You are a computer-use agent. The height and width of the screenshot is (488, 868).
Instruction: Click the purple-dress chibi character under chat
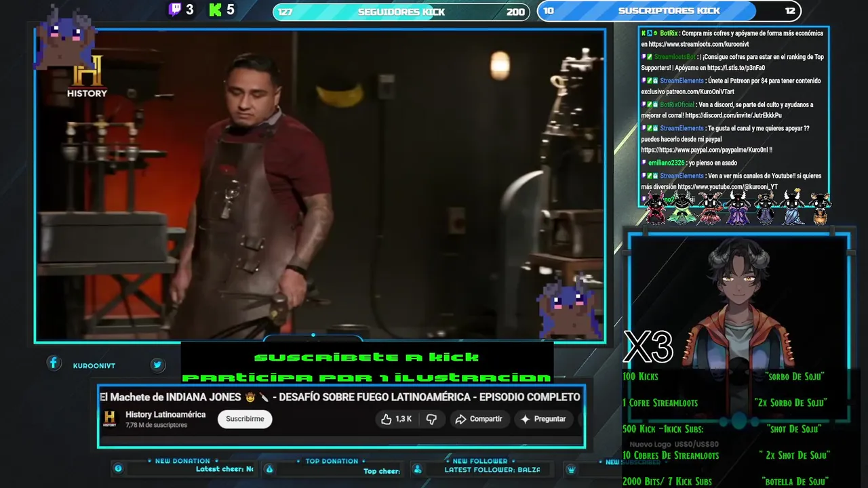tap(737, 207)
